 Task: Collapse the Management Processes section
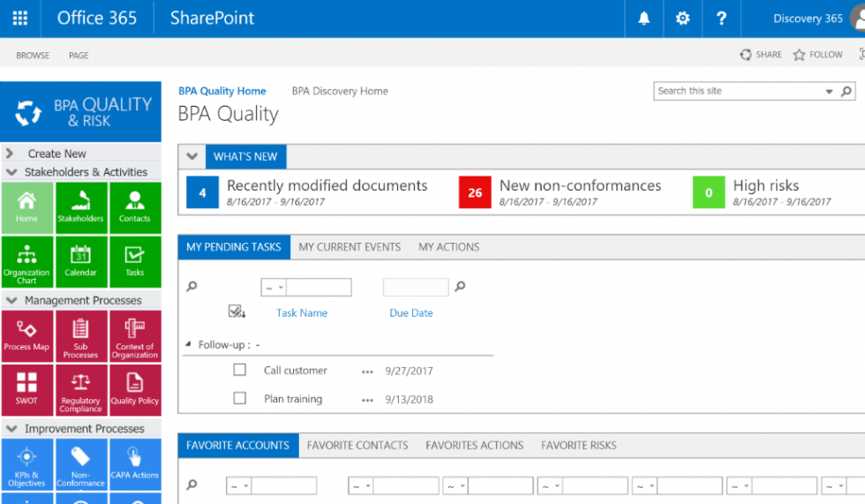pos(11,300)
